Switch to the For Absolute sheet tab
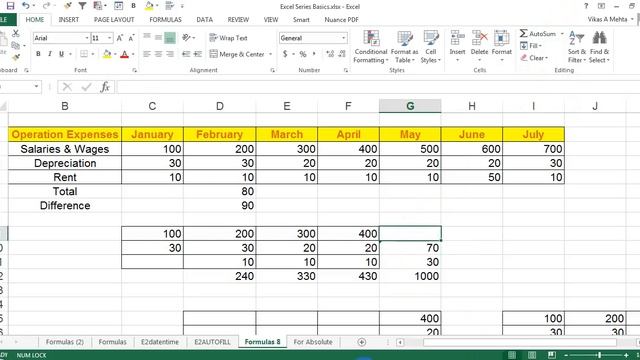Viewport: 640px width, 360px height. pyautogui.click(x=313, y=342)
